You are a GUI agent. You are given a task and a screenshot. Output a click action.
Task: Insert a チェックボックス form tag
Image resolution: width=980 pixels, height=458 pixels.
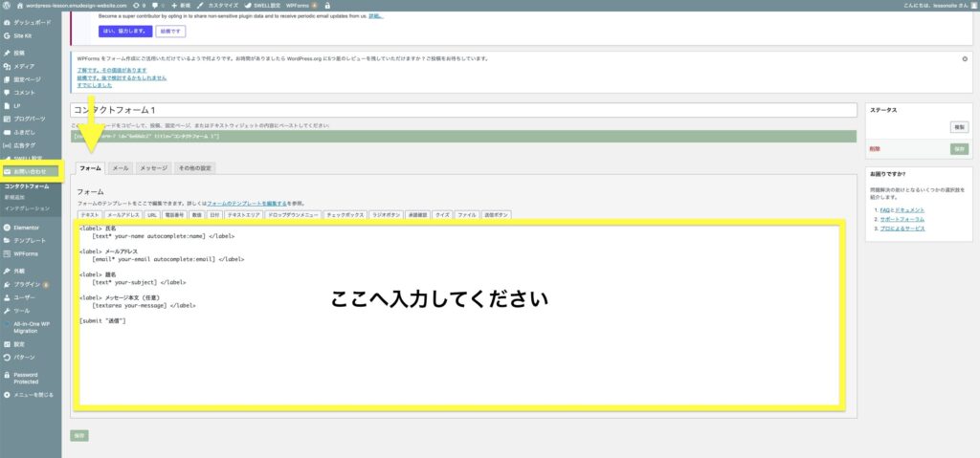coord(345,215)
